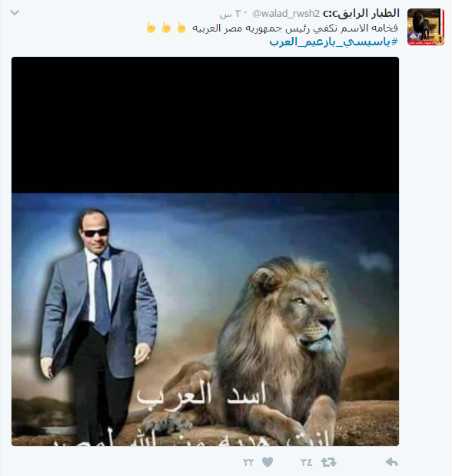Visit the @walad_rwsh2 handle link
This screenshot has height=476, width=452.
click(x=286, y=14)
